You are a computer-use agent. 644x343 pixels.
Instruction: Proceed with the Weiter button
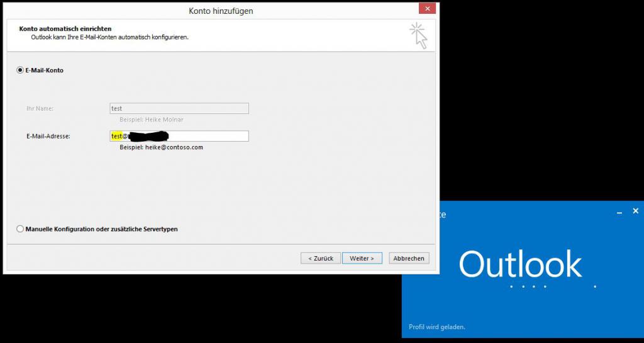(x=362, y=258)
